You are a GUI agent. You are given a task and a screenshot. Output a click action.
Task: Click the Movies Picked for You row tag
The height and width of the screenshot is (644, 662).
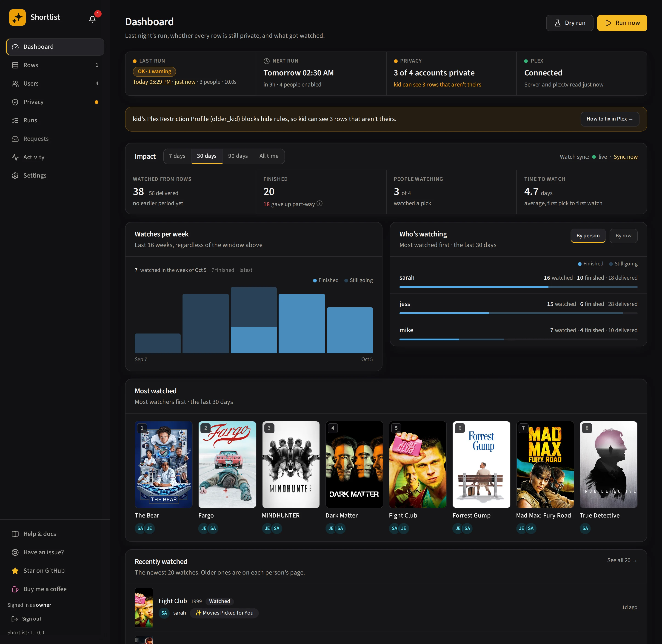click(224, 613)
